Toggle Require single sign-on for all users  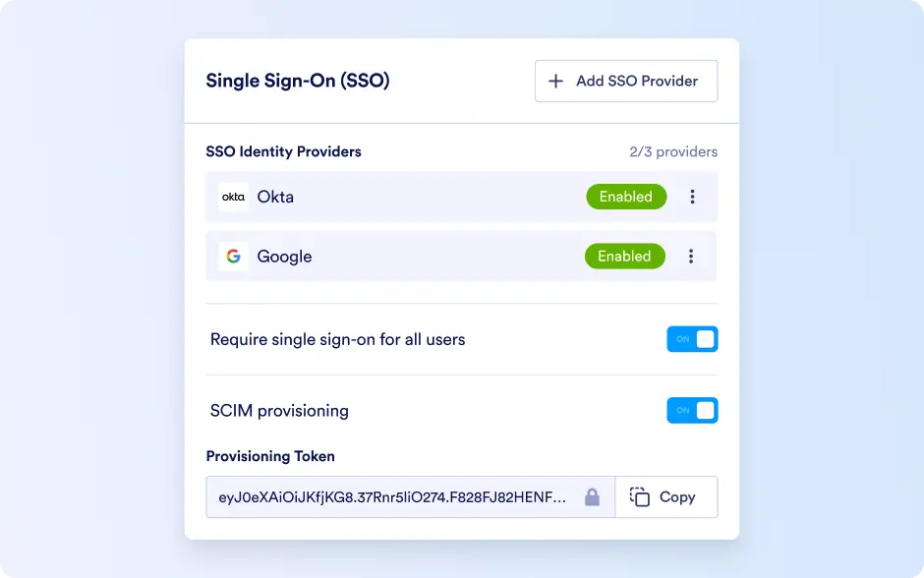[x=692, y=339]
